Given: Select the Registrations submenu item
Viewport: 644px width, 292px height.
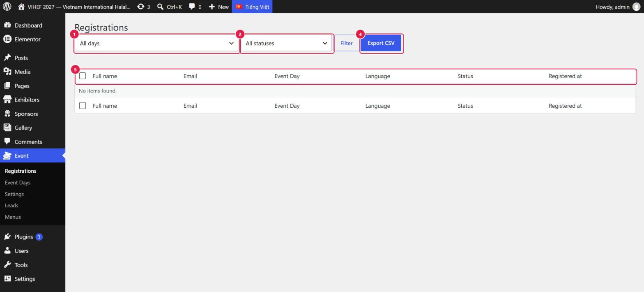Looking at the screenshot, I should click(x=21, y=171).
